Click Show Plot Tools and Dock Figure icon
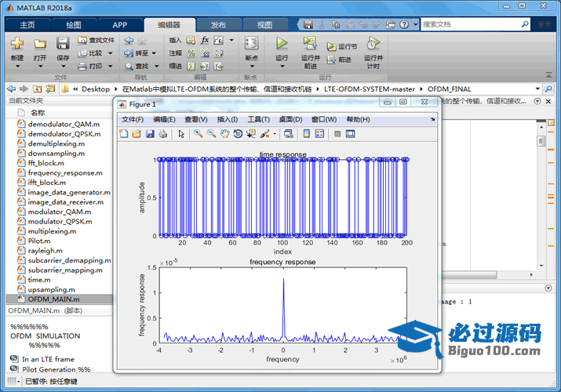Viewport: 561px width, 392px height. point(350,134)
